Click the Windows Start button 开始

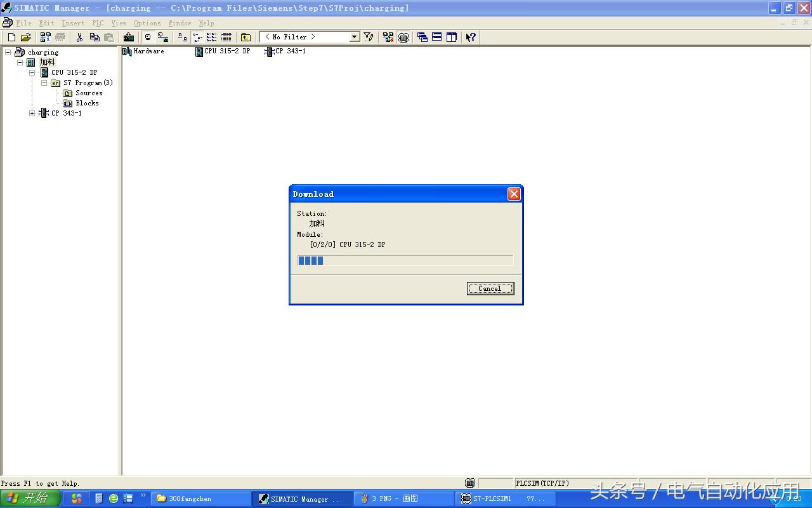[30, 498]
